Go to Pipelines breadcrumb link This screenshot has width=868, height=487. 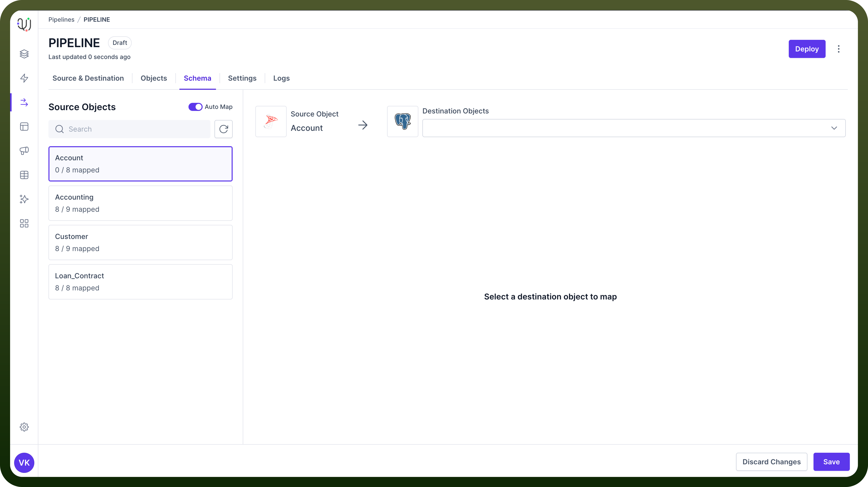point(61,20)
